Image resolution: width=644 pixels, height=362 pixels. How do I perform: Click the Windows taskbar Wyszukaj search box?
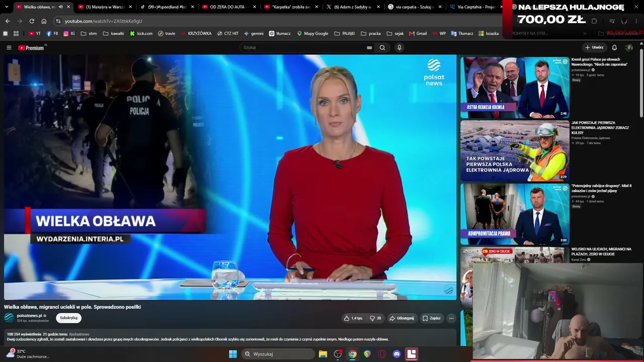coord(278,354)
